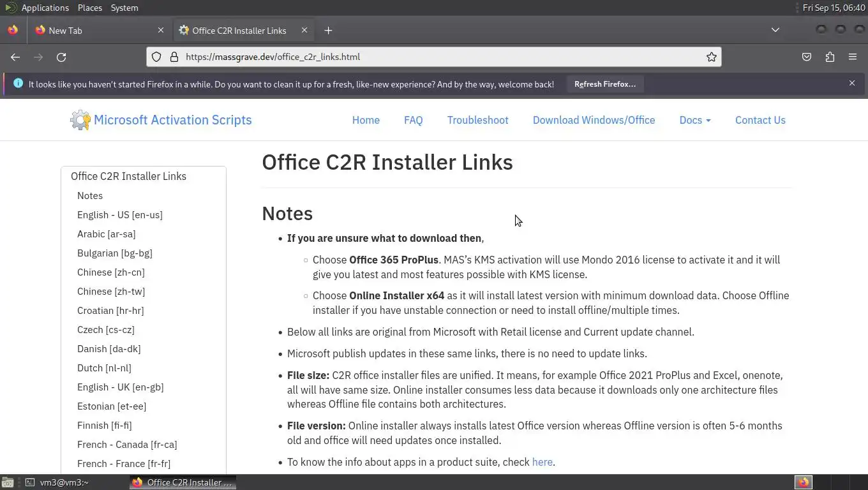Switch to the New Tab tab
The width and height of the screenshot is (868, 490).
point(100,30)
